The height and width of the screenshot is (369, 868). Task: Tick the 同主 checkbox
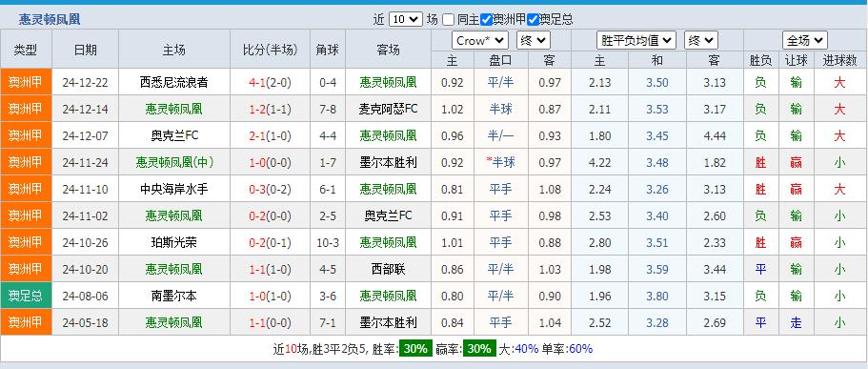click(x=449, y=20)
